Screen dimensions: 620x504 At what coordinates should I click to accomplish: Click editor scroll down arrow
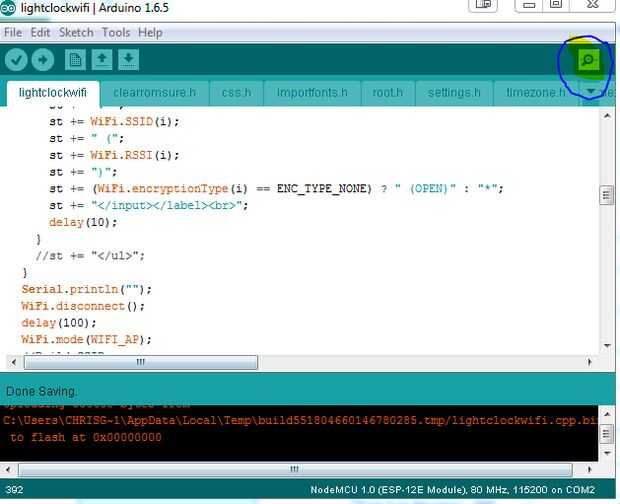[607, 346]
